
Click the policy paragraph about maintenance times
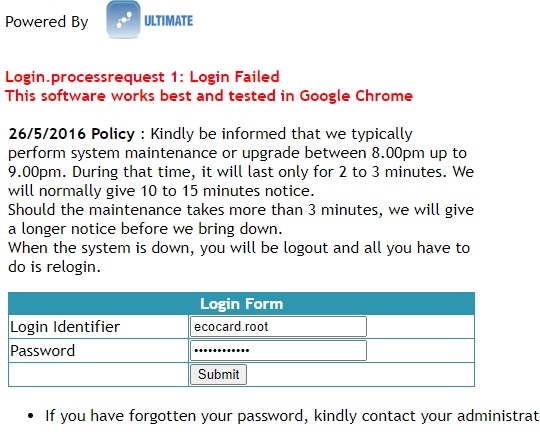pyautogui.click(x=241, y=162)
